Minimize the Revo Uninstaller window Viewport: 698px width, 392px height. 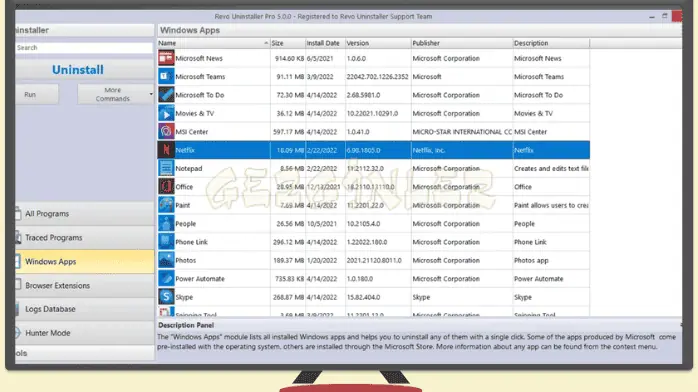[652, 16]
